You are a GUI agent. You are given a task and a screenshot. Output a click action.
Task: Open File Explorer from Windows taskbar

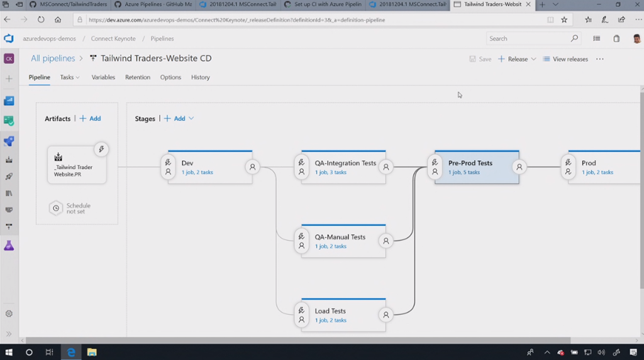pos(91,352)
